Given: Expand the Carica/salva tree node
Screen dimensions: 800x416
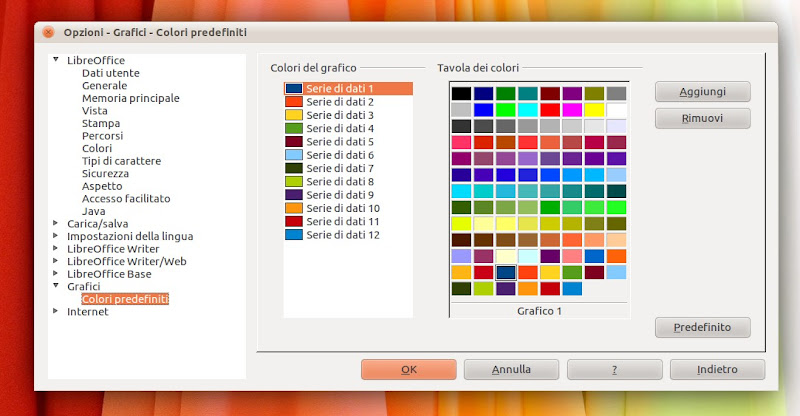Looking at the screenshot, I should (x=56, y=223).
